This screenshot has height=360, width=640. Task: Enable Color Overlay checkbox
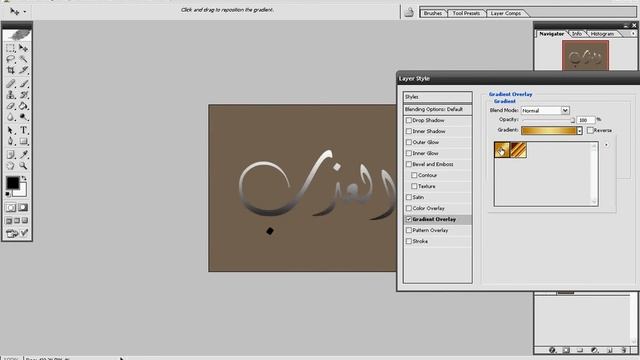(409, 209)
